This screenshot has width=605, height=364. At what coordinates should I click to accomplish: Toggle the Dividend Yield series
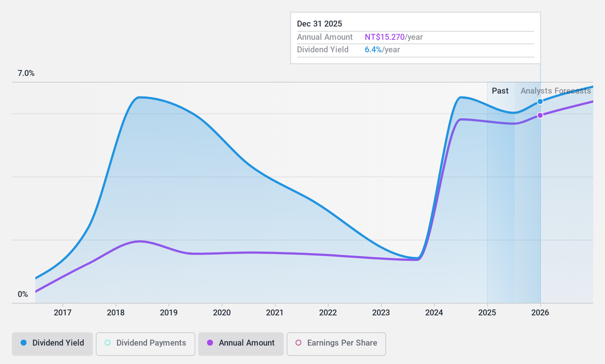(52, 344)
